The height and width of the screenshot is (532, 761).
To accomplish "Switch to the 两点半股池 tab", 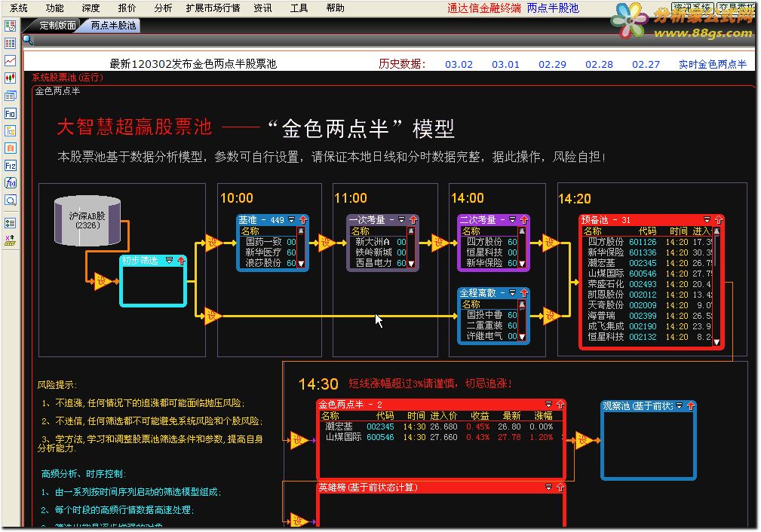I will pyautogui.click(x=112, y=25).
